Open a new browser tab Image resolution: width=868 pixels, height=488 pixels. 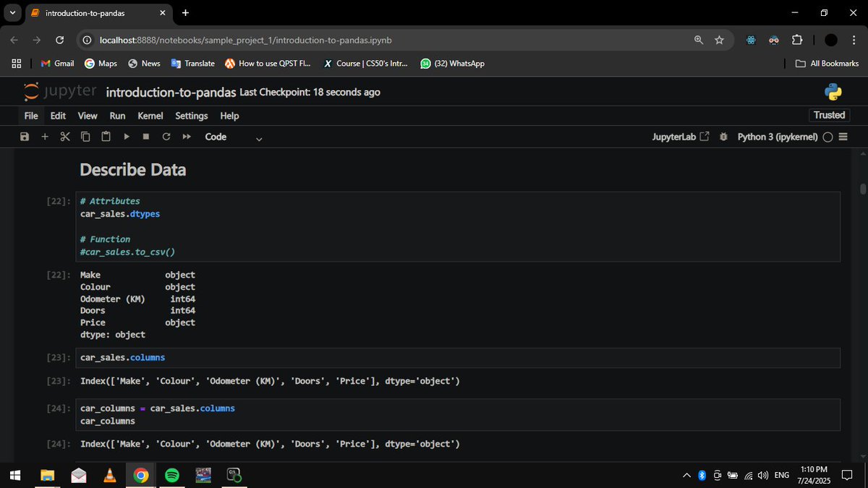click(186, 13)
